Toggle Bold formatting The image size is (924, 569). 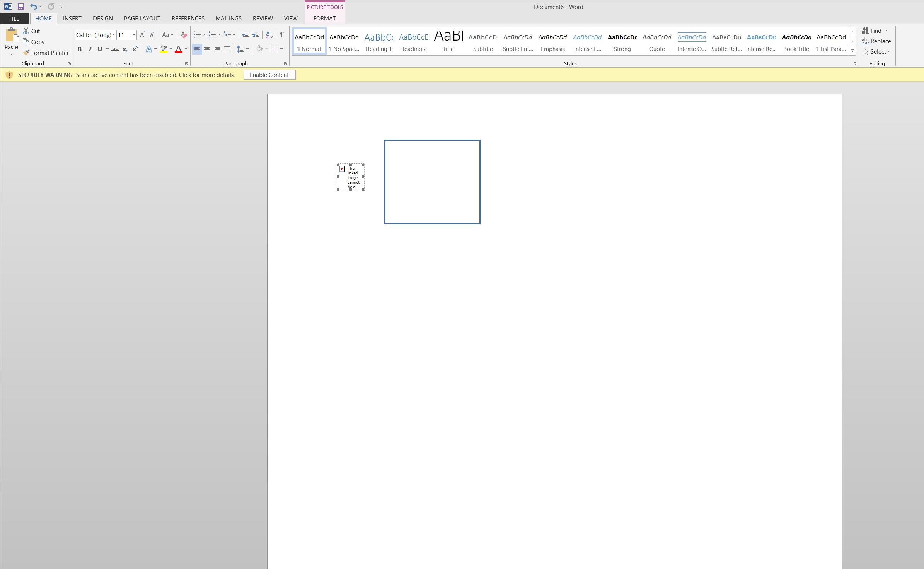(x=80, y=49)
